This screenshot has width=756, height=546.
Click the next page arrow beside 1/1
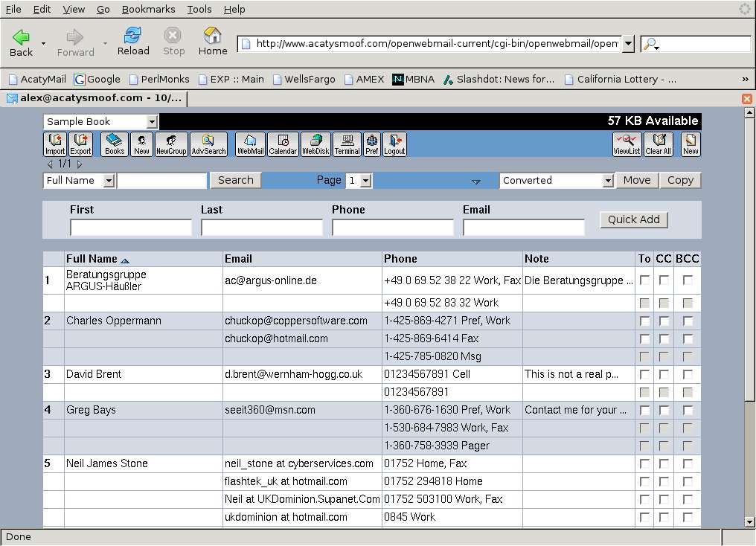point(80,164)
